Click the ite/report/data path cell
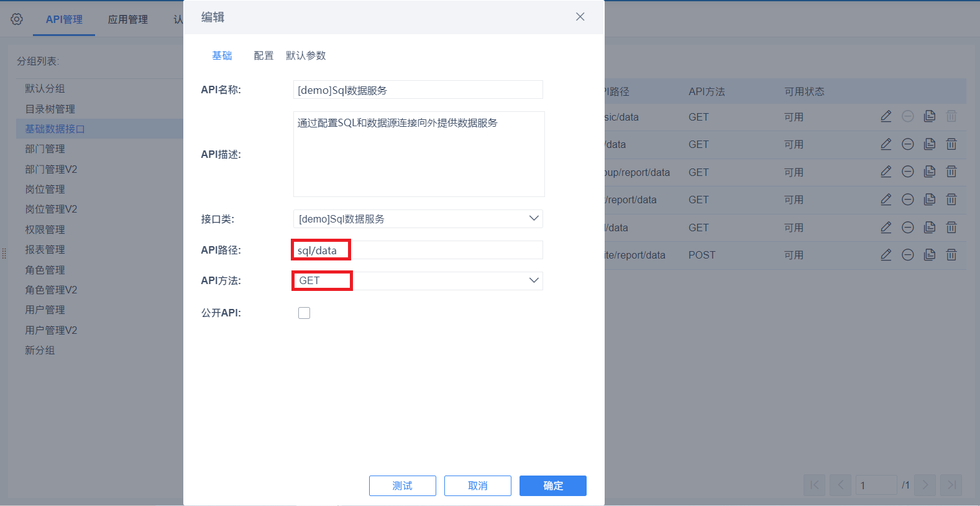This screenshot has height=506, width=980. point(634,255)
